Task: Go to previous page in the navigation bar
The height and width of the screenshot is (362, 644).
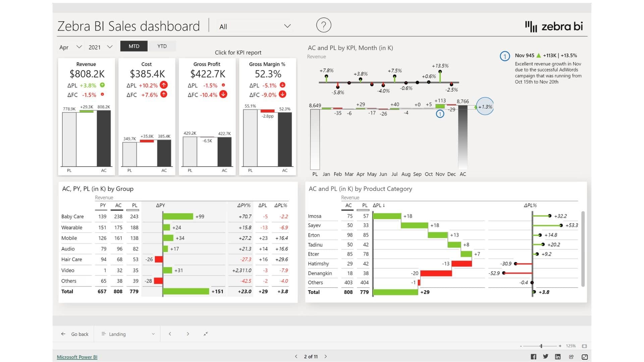Action: coord(170,334)
